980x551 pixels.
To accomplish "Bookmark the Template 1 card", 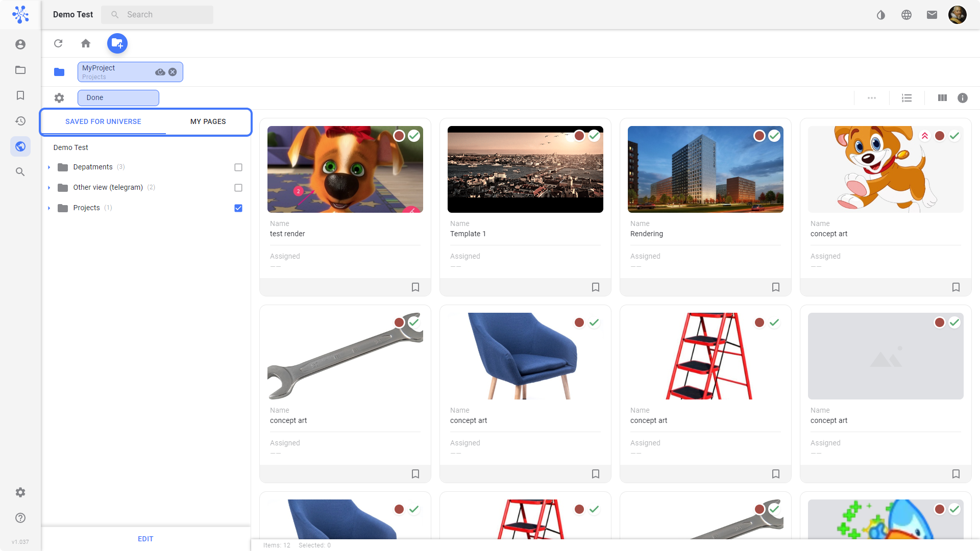I will [x=596, y=287].
